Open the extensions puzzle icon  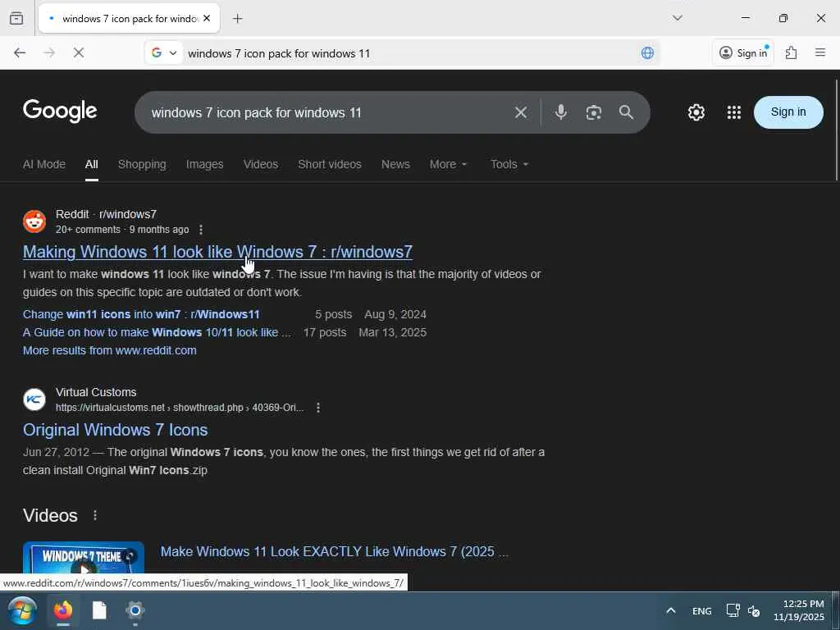click(x=791, y=52)
